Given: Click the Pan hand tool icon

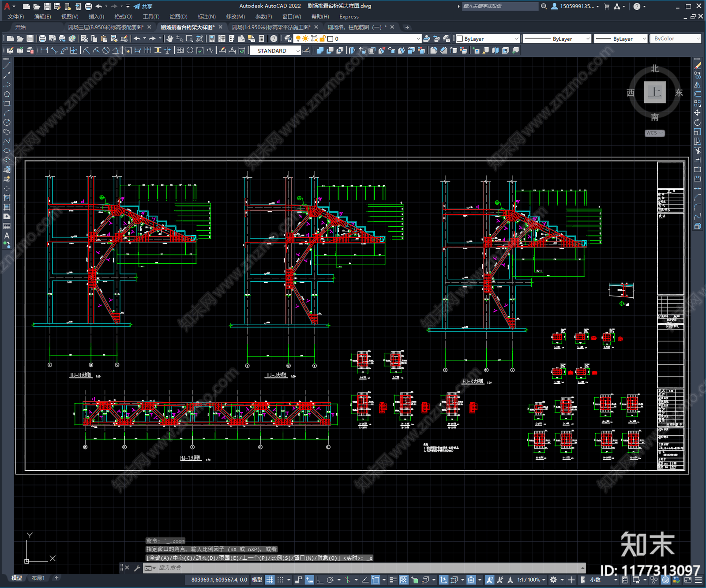Looking at the screenshot, I should pos(170,39).
